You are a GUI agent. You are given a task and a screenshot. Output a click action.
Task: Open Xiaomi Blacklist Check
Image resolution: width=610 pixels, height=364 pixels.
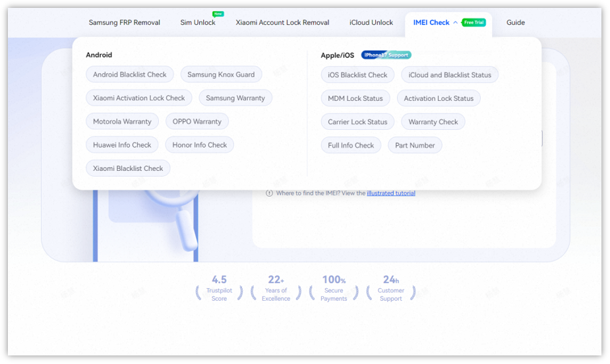[128, 168]
